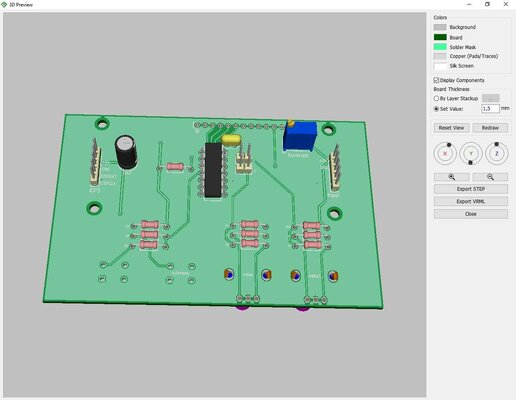This screenshot has height=400, width=516.
Task: Zoom out with the right magnifier button
Action: [x=490, y=177]
